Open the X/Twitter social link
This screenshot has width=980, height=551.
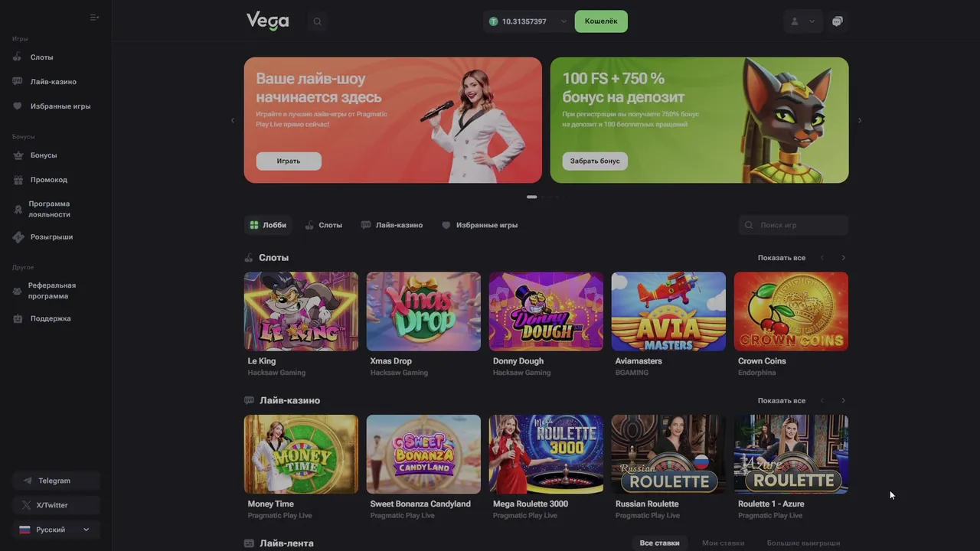pyautogui.click(x=56, y=505)
